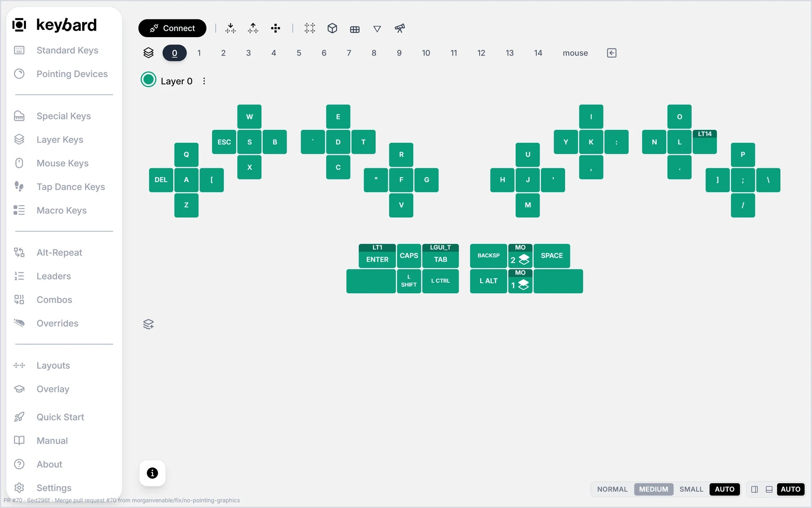Select the side-by-side panel layout icon
This screenshot has width=812, height=508.
(755, 489)
